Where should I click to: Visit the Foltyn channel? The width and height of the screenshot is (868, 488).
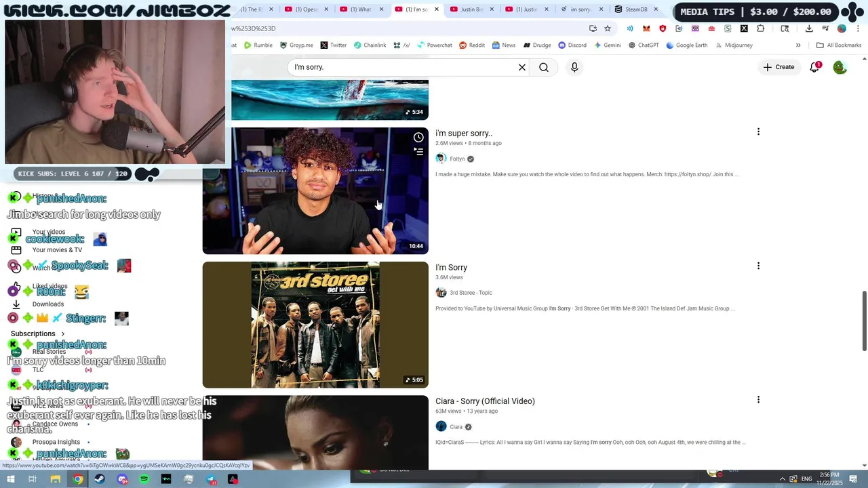pyautogui.click(x=457, y=159)
